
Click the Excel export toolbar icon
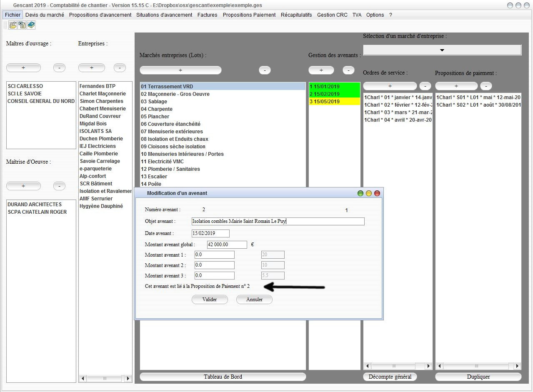click(x=22, y=25)
